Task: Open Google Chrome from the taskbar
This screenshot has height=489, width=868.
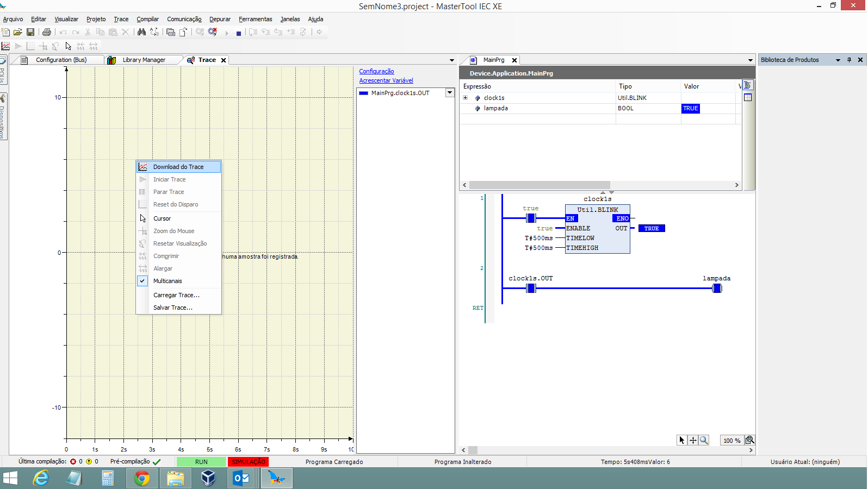Action: 142,478
